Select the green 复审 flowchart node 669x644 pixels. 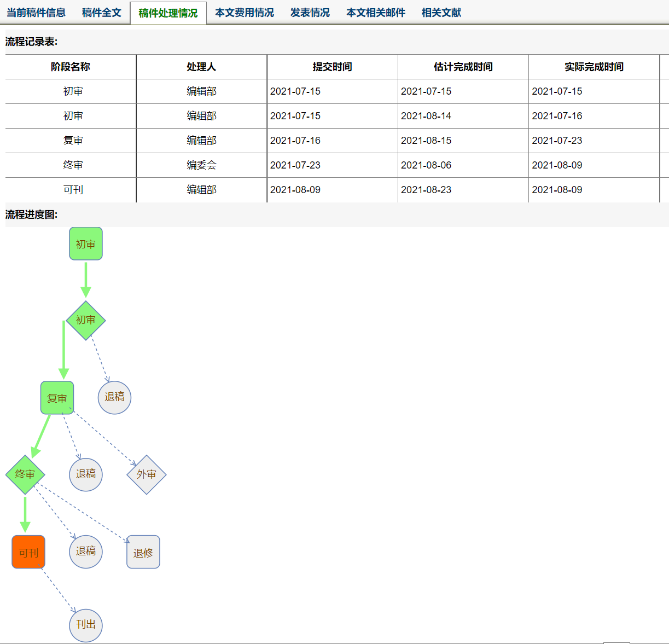57,398
